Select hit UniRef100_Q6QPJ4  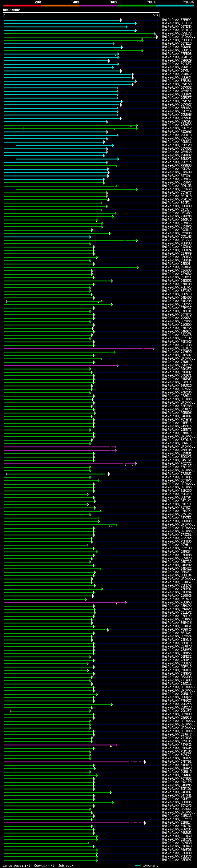coord(176,50)
